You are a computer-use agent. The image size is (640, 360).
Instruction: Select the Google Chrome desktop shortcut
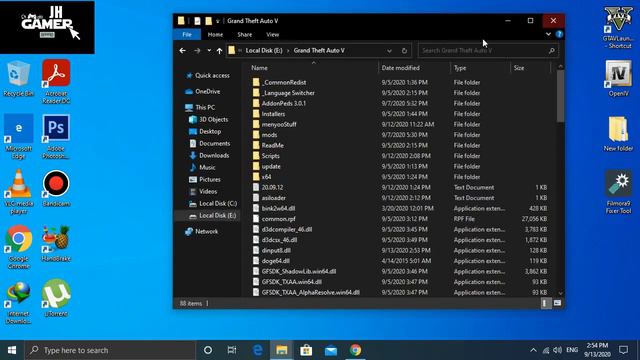click(x=18, y=247)
